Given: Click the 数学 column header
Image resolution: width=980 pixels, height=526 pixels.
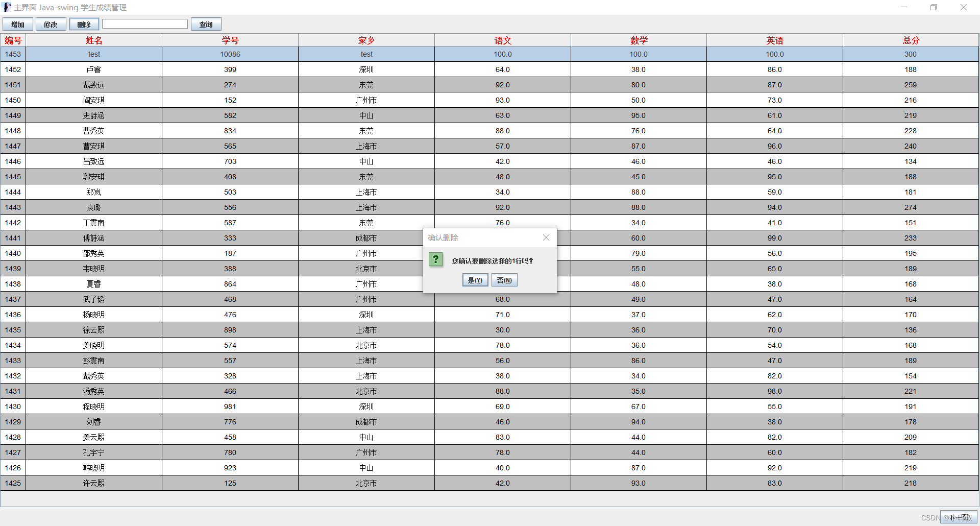Looking at the screenshot, I should [x=639, y=40].
